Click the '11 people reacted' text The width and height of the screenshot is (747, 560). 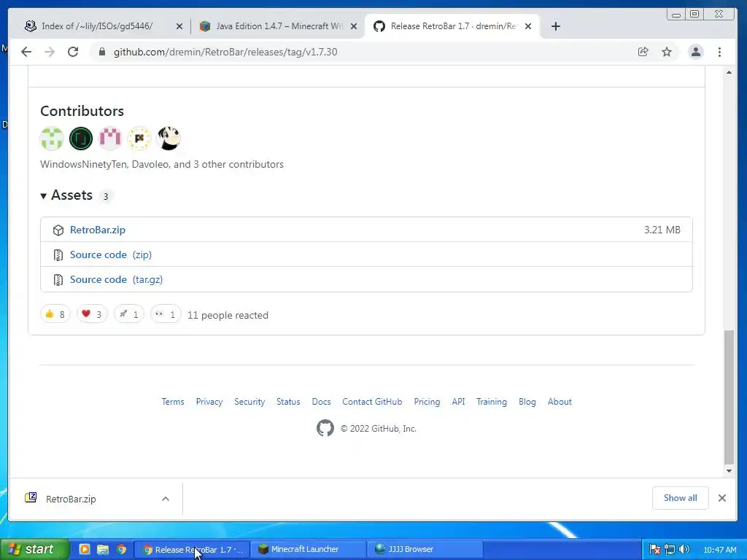pos(228,315)
